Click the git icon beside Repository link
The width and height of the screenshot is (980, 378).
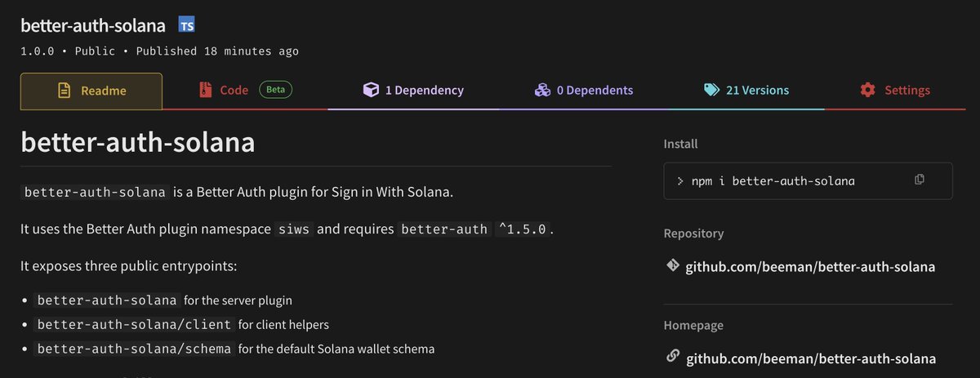coord(672,266)
